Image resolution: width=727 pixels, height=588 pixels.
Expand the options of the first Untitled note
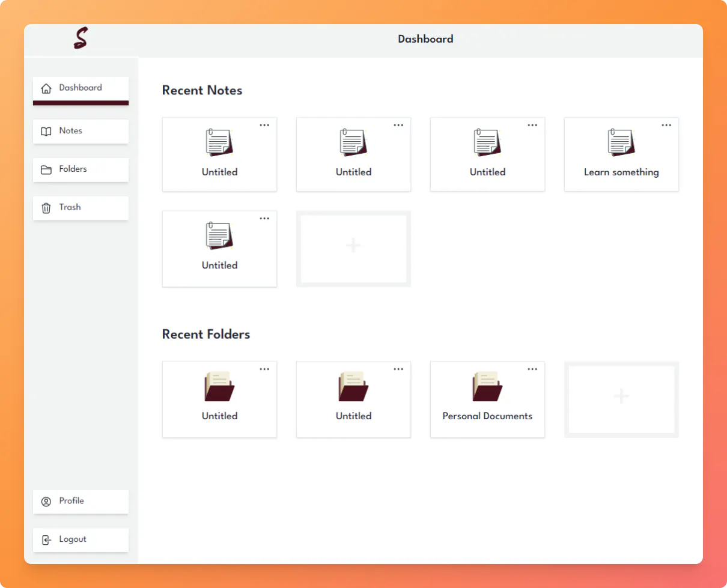[264, 125]
